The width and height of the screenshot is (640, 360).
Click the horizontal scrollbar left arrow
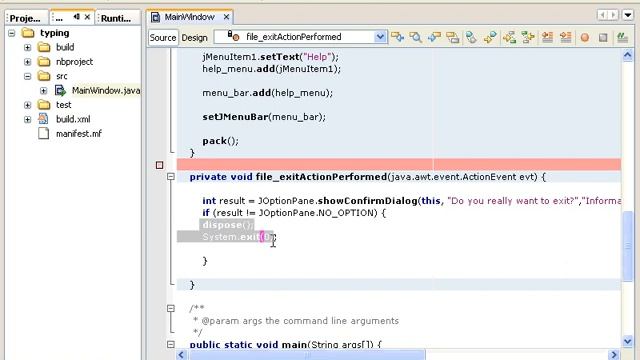pos(182,355)
